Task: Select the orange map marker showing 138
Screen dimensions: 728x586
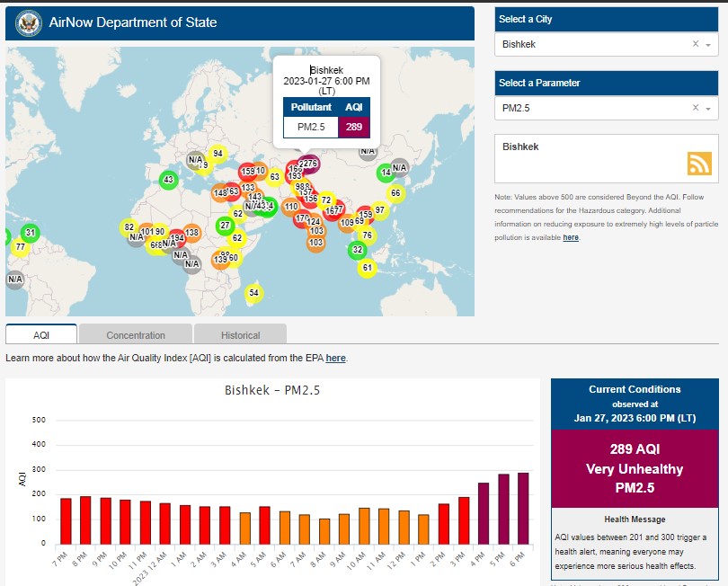Action: pos(191,233)
